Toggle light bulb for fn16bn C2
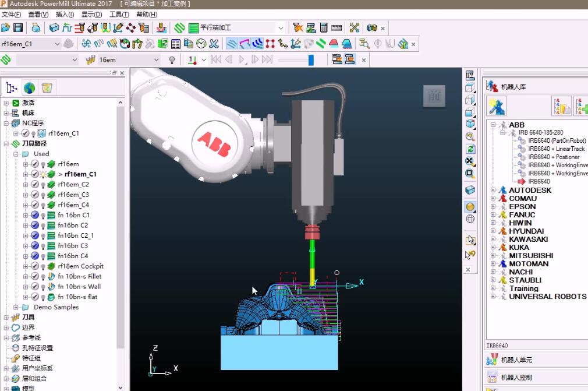 (x=42, y=226)
